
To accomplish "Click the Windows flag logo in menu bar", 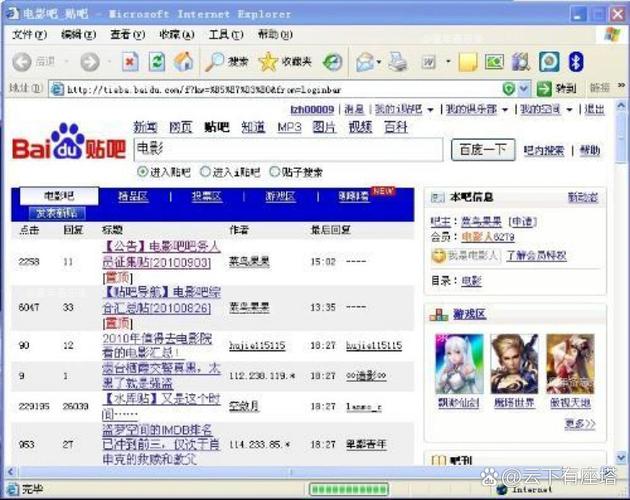I will (613, 35).
